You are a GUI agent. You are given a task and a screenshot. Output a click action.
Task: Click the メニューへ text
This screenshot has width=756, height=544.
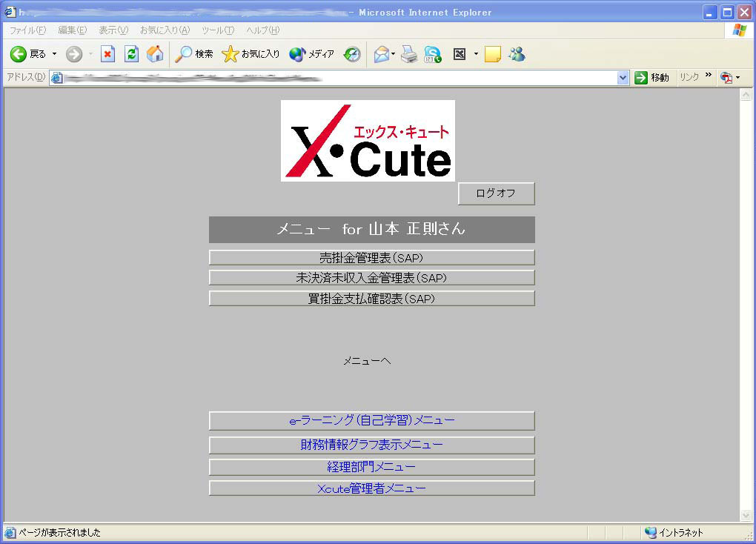pos(367,361)
